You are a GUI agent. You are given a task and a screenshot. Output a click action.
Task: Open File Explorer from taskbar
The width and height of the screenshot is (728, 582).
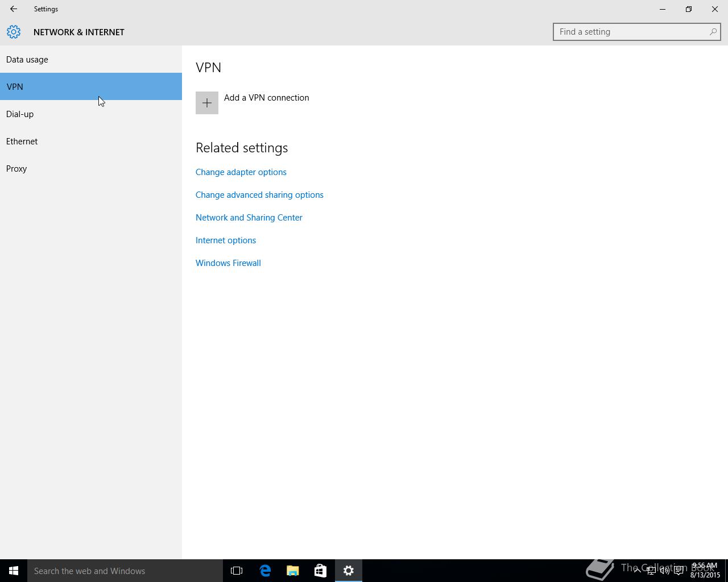tap(293, 571)
